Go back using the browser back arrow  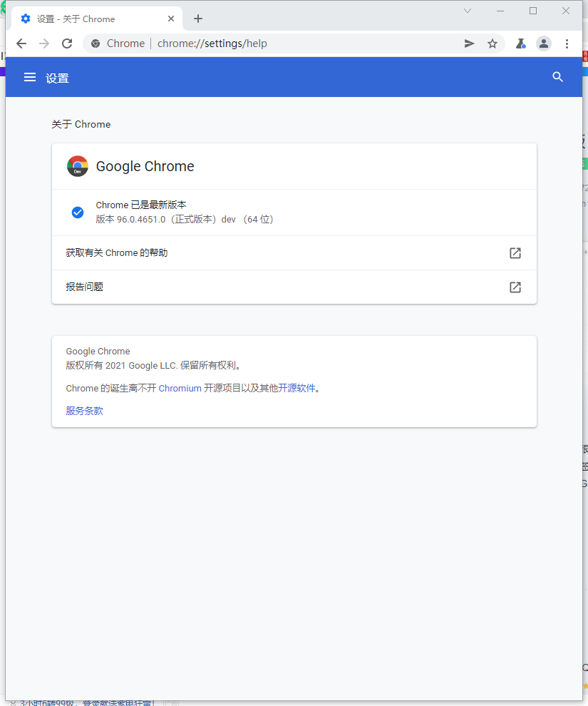[21, 44]
